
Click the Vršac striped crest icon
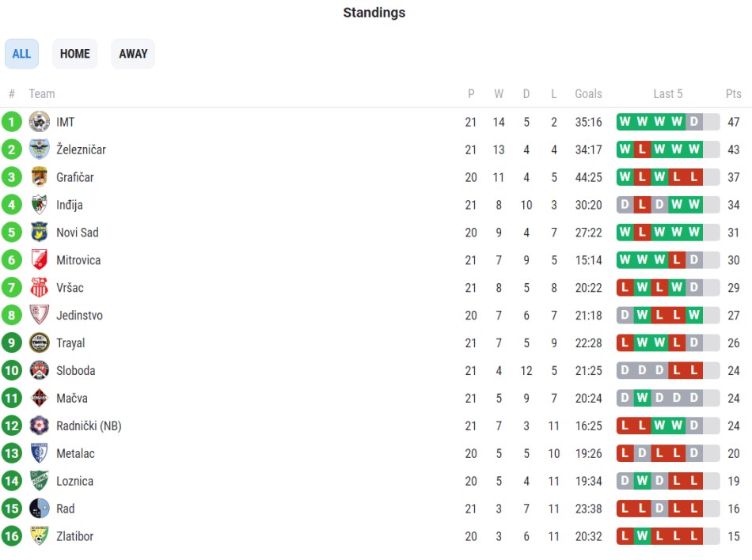(x=40, y=287)
